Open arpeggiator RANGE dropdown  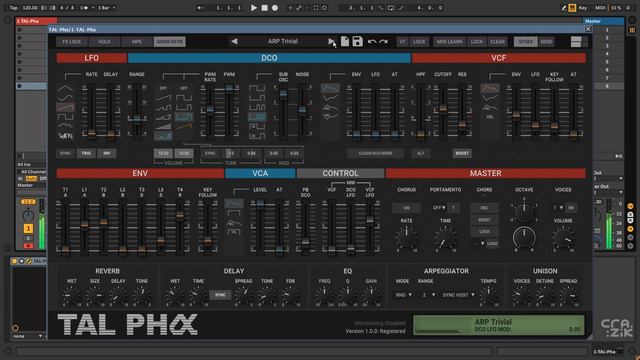coord(428,295)
